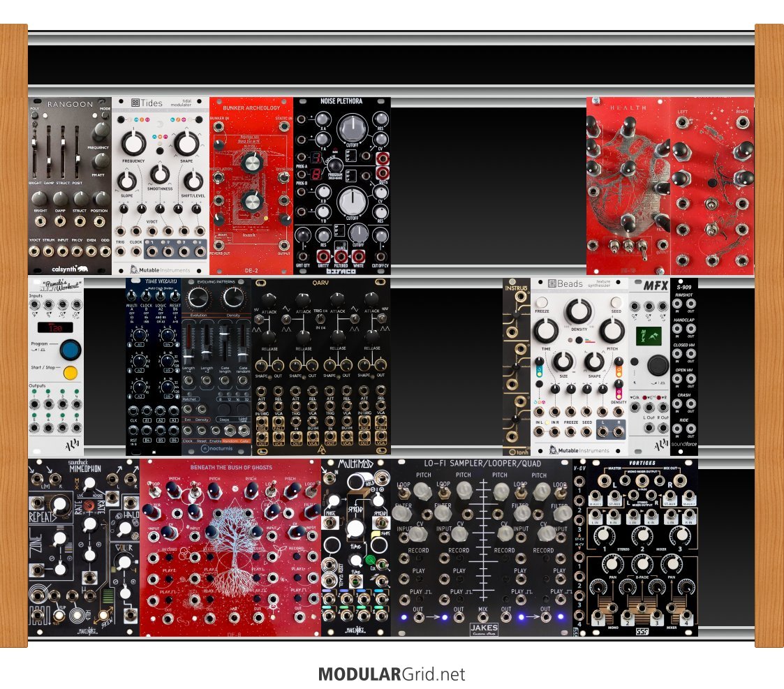This screenshot has height=689, width=784.
Task: Click the Beads R output jack
Action: (x=619, y=431)
